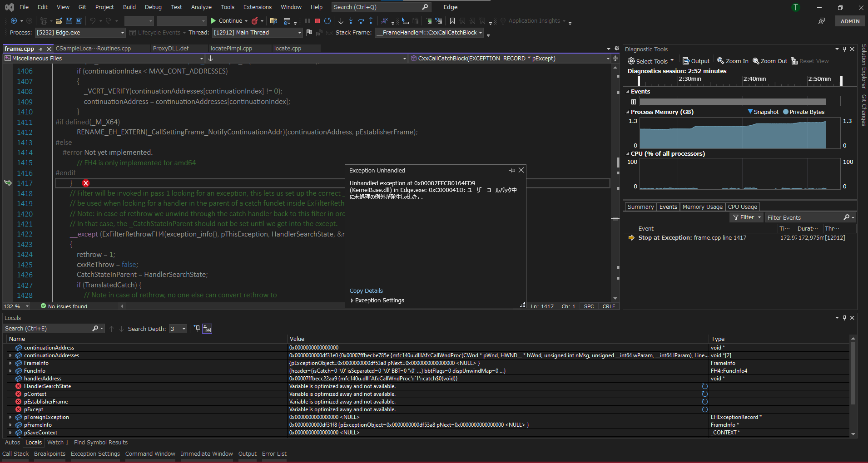Expand the Exception Settings section
The height and width of the screenshot is (463, 868).
[352, 300]
